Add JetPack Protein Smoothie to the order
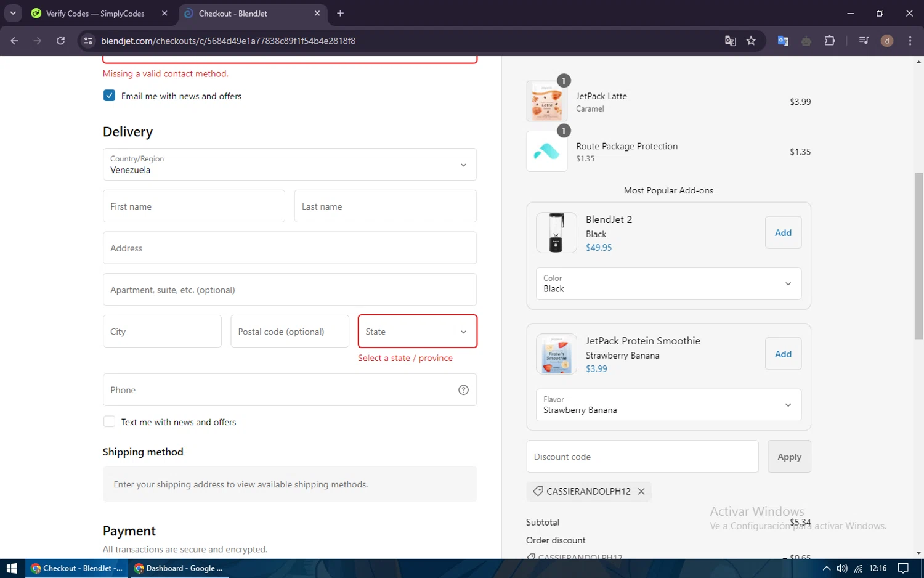Image resolution: width=924 pixels, height=578 pixels. pyautogui.click(x=783, y=354)
